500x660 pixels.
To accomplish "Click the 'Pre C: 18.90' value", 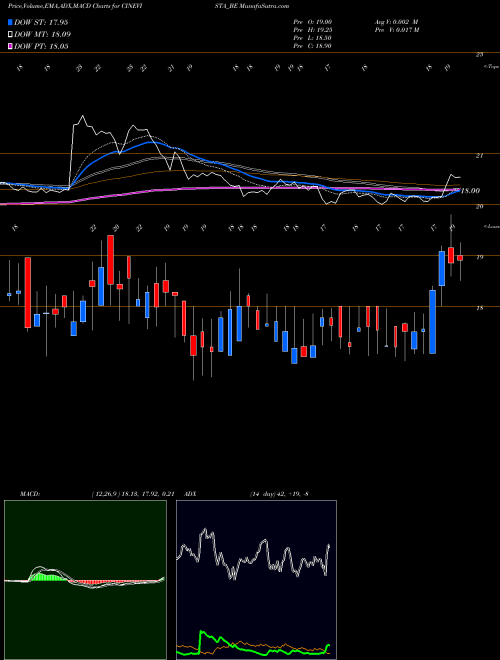I will click(313, 46).
